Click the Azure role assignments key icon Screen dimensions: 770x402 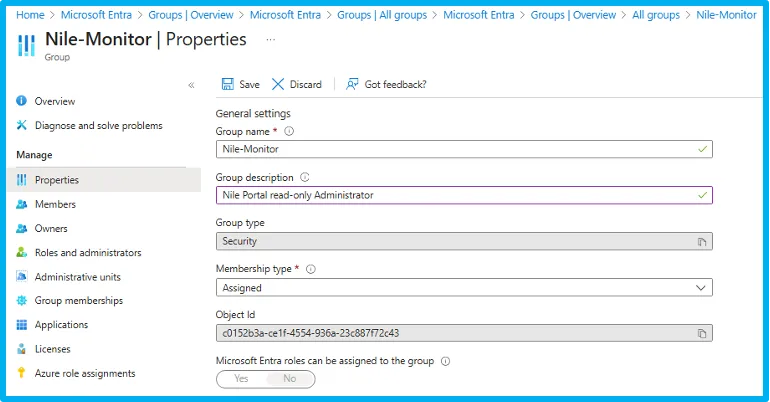(22, 373)
